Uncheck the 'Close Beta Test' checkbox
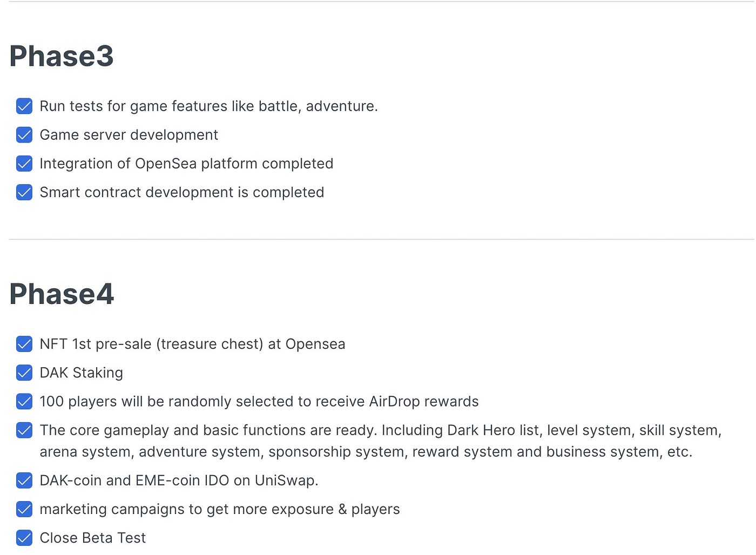756x555 pixels. point(24,538)
